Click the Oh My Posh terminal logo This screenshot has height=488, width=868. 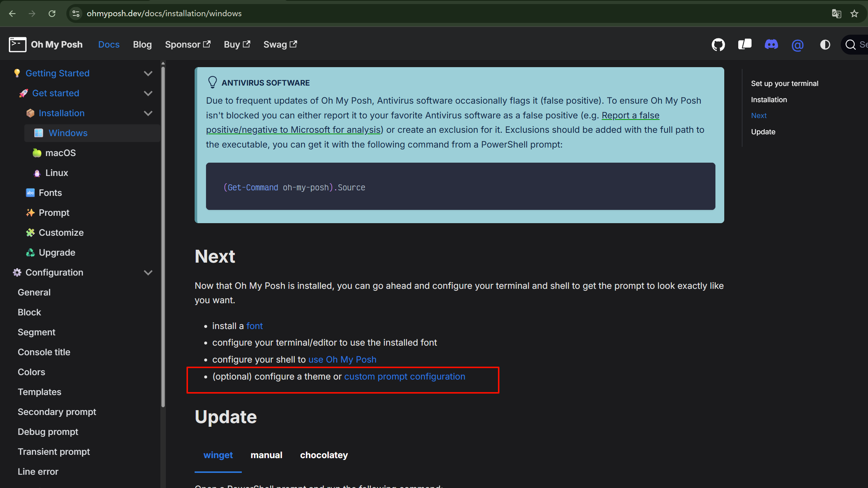[17, 45]
